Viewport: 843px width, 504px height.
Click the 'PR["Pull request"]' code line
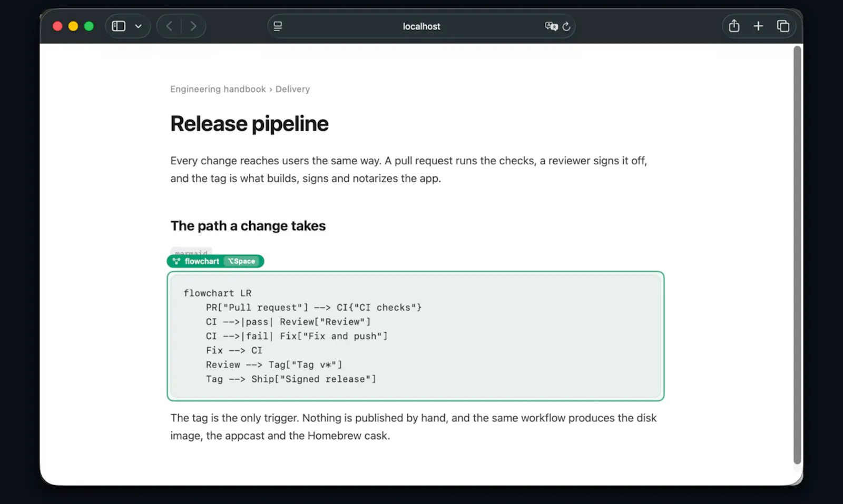pos(313,308)
